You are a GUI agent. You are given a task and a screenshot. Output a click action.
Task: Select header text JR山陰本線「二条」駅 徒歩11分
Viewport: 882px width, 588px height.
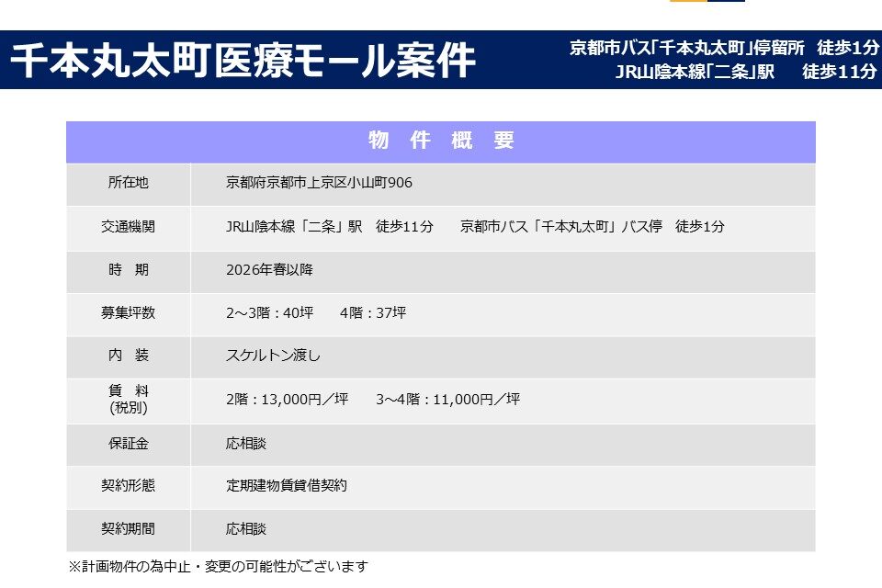[746, 72]
